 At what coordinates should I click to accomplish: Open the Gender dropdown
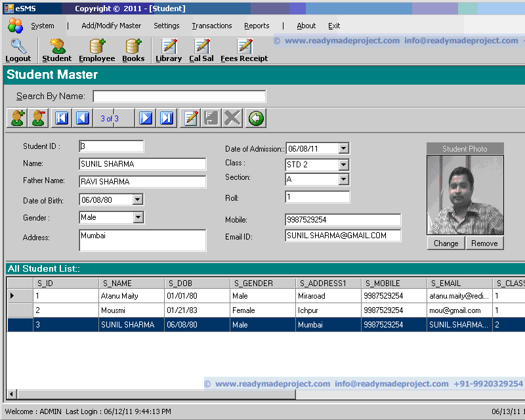coord(138,217)
